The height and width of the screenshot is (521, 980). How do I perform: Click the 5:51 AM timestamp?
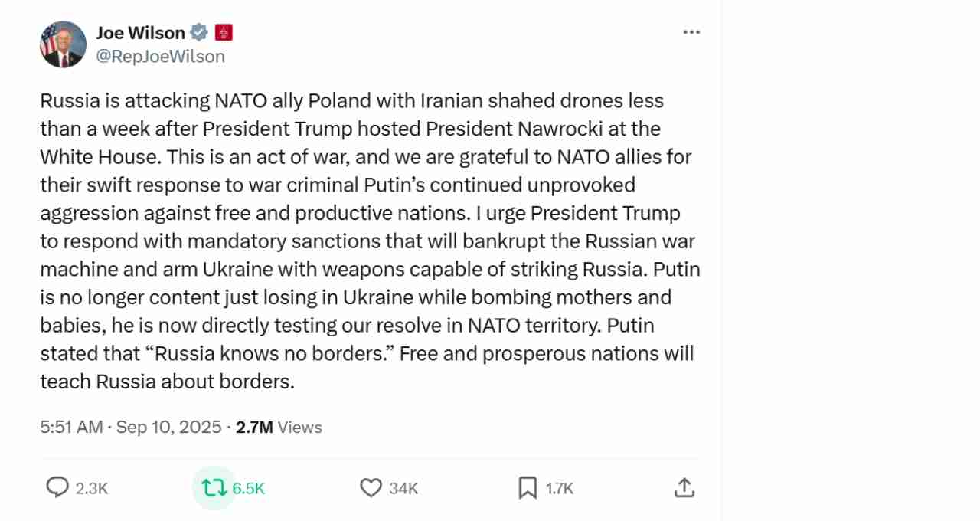(x=71, y=427)
